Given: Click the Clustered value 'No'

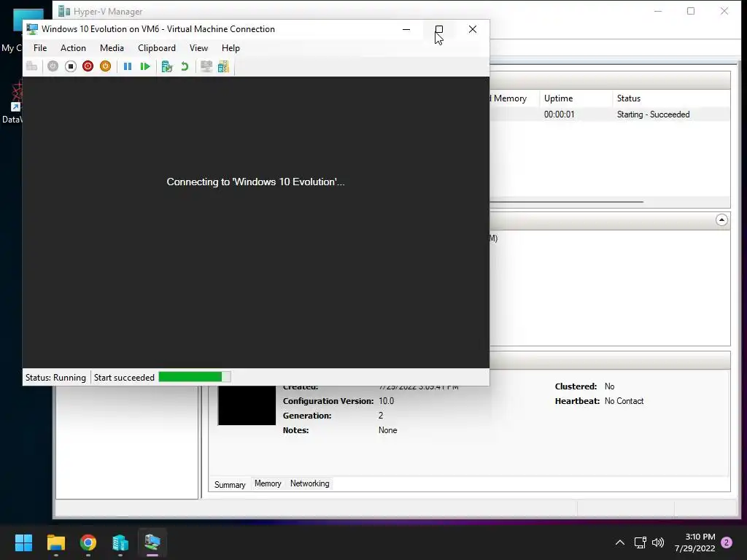Looking at the screenshot, I should click(x=609, y=386).
